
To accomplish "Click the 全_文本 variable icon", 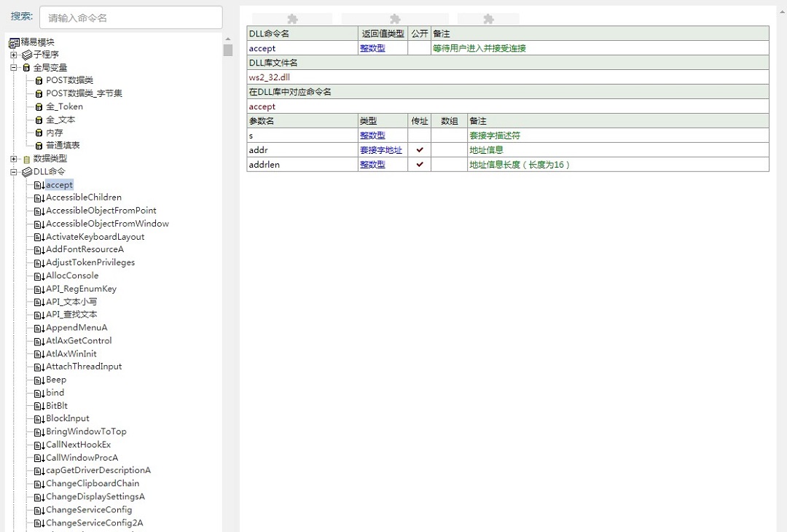I will tap(39, 120).
